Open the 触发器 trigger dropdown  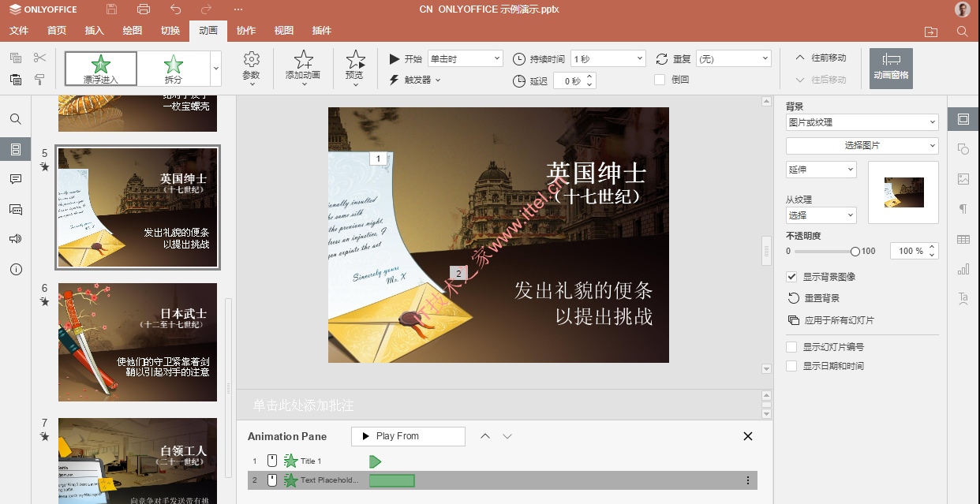click(x=416, y=80)
